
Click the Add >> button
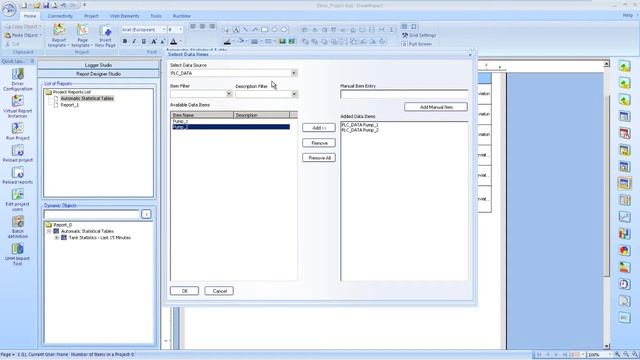click(x=319, y=128)
